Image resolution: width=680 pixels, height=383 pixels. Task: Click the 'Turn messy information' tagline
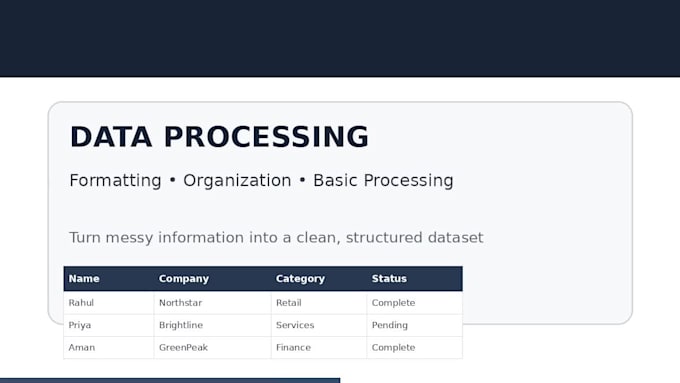click(x=276, y=238)
